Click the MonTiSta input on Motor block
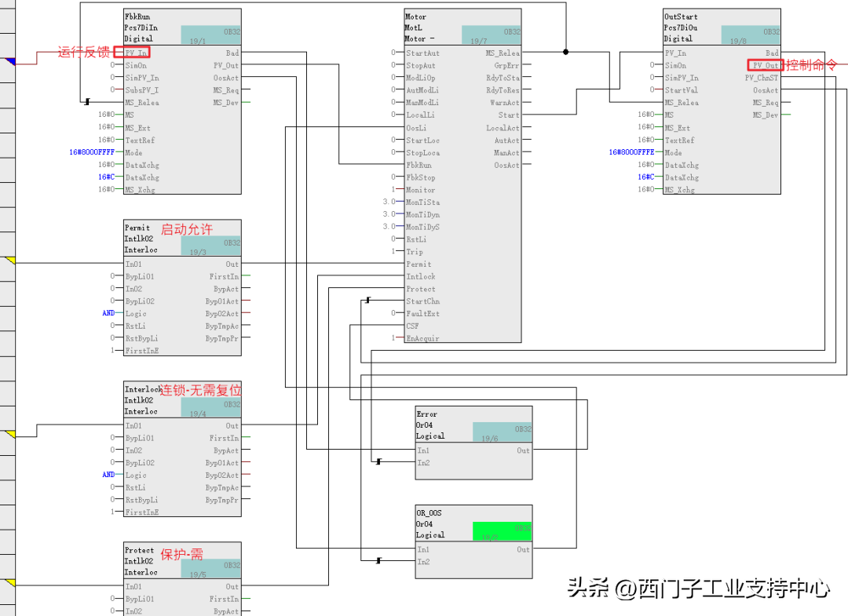The width and height of the screenshot is (848, 616). click(422, 202)
